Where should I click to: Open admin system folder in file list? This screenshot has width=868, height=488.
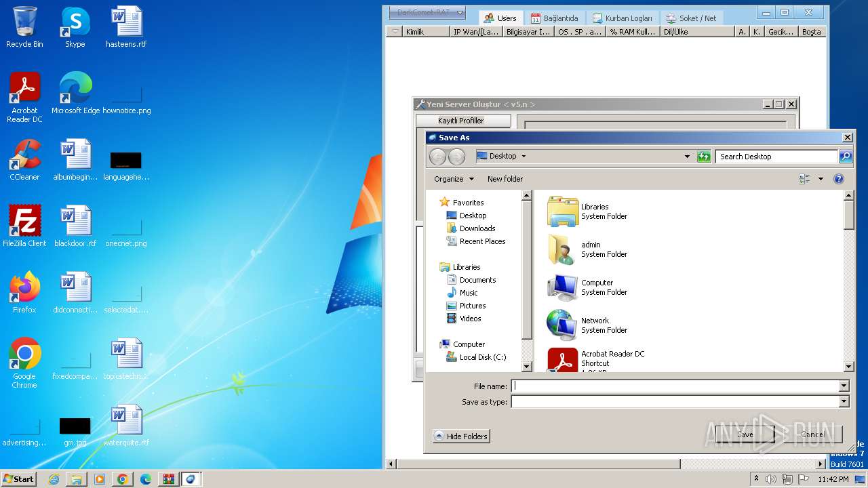pyautogui.click(x=589, y=249)
